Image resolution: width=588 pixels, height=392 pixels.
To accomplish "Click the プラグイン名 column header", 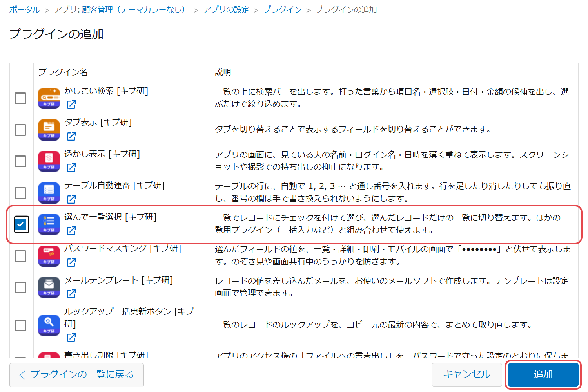I will tap(63, 72).
